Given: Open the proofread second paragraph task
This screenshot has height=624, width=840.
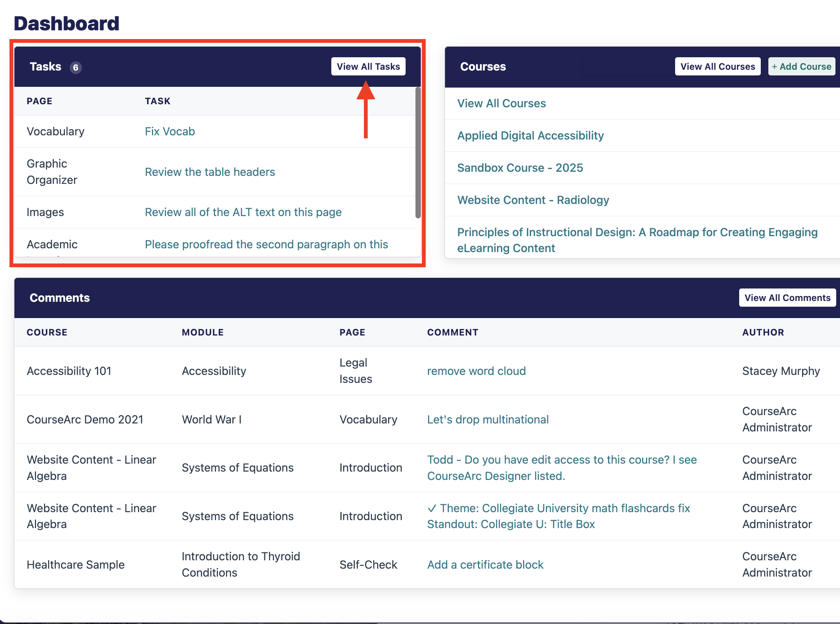Looking at the screenshot, I should (266, 244).
